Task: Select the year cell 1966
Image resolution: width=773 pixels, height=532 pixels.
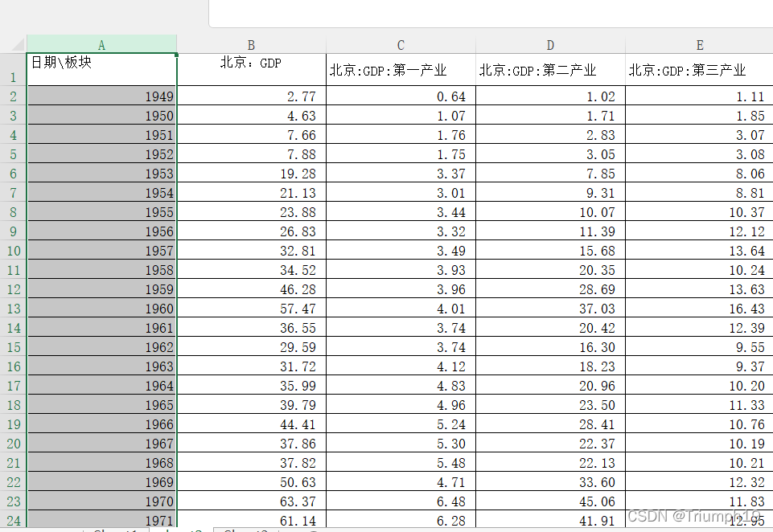Action: [x=102, y=424]
